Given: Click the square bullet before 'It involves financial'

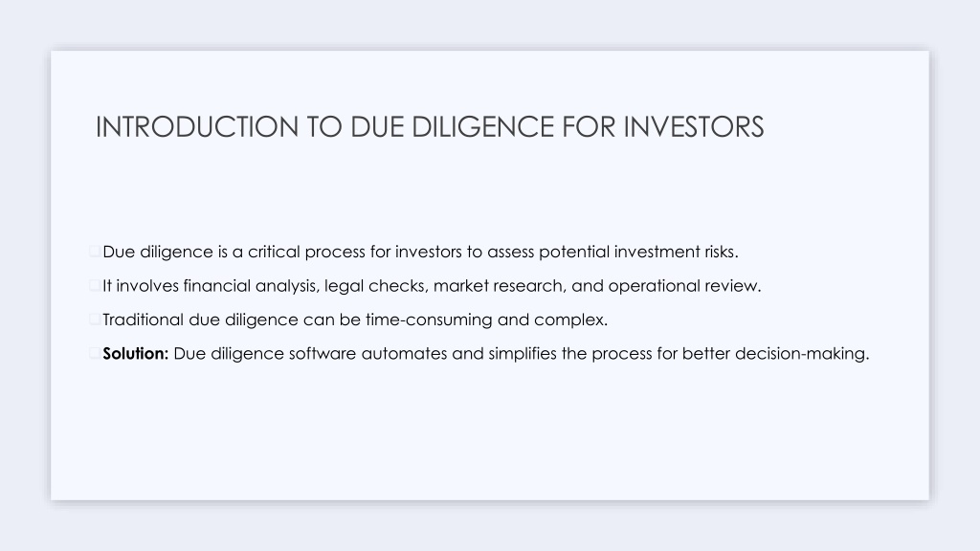Looking at the screenshot, I should coord(95,285).
